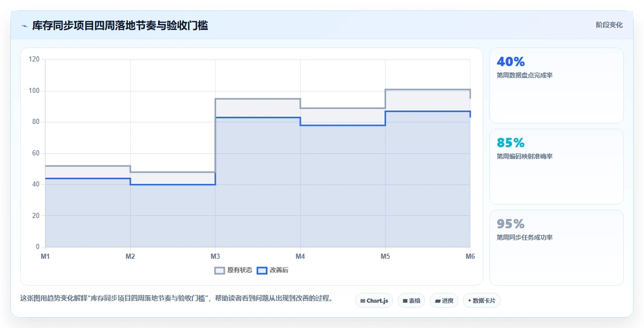This screenshot has width=644, height=328.
Task: Click the description sentence below the chart
Action: [176, 299]
